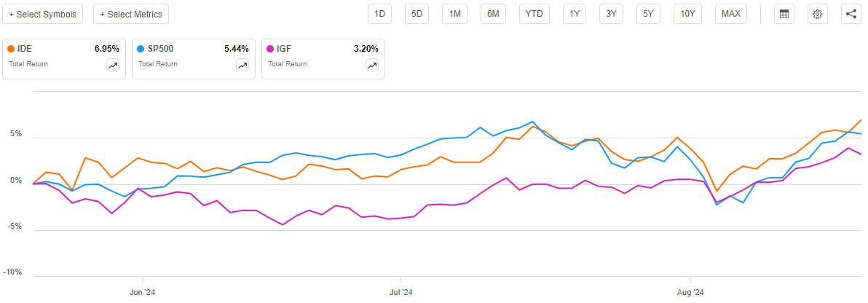Click the blue SP500 color dot
Image resolution: width=868 pixels, height=303 pixels.
coord(141,49)
